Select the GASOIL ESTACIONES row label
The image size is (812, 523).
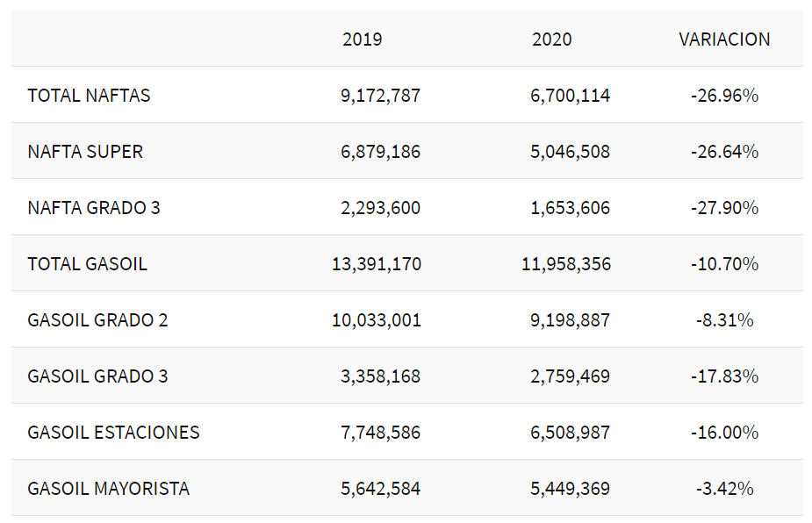tap(113, 433)
